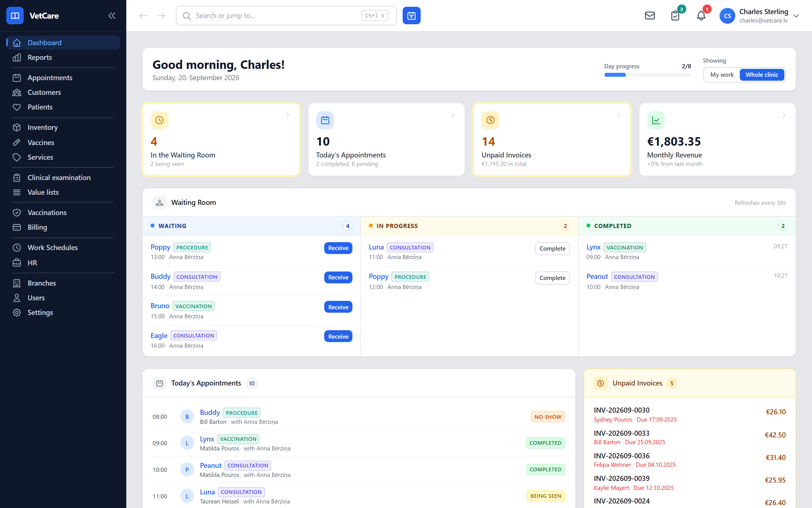Complete Luna's consultation in progress
Image resolution: width=812 pixels, height=508 pixels.
tap(552, 249)
